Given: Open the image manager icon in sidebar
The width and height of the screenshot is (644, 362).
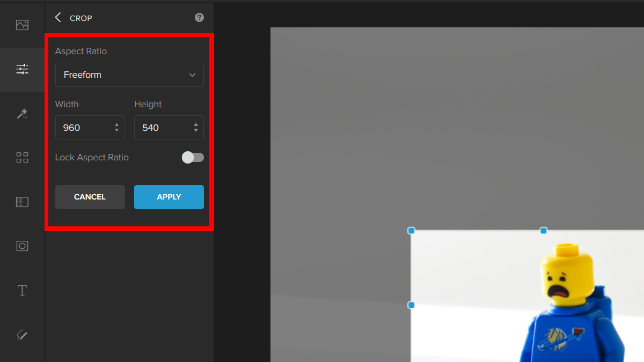Looking at the screenshot, I should (x=22, y=25).
